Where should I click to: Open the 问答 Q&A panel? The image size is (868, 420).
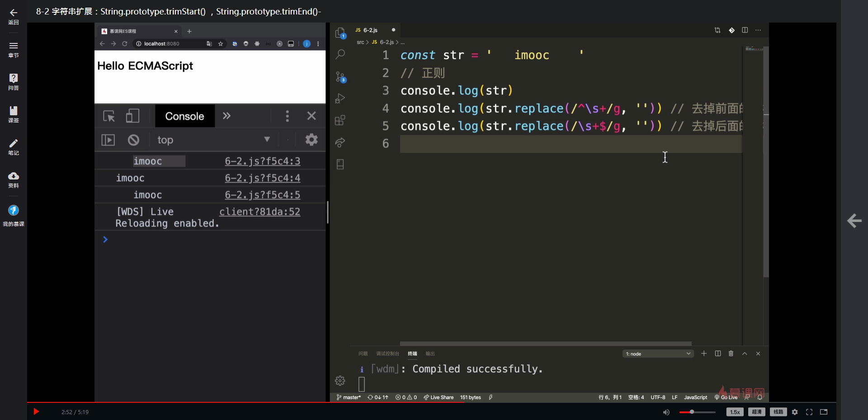click(14, 82)
